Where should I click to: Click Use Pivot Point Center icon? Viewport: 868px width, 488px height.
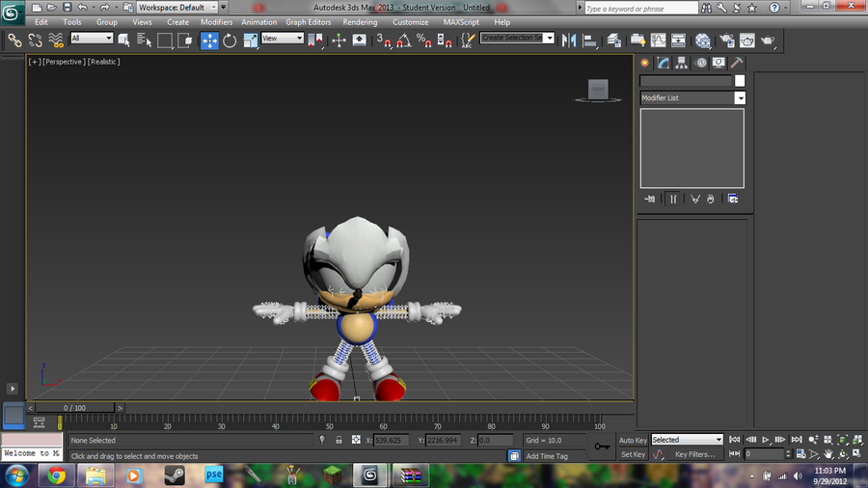(x=315, y=41)
